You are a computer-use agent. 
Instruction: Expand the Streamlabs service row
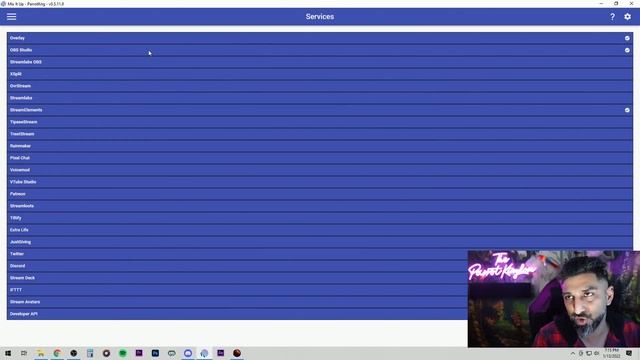pyautogui.click(x=320, y=98)
